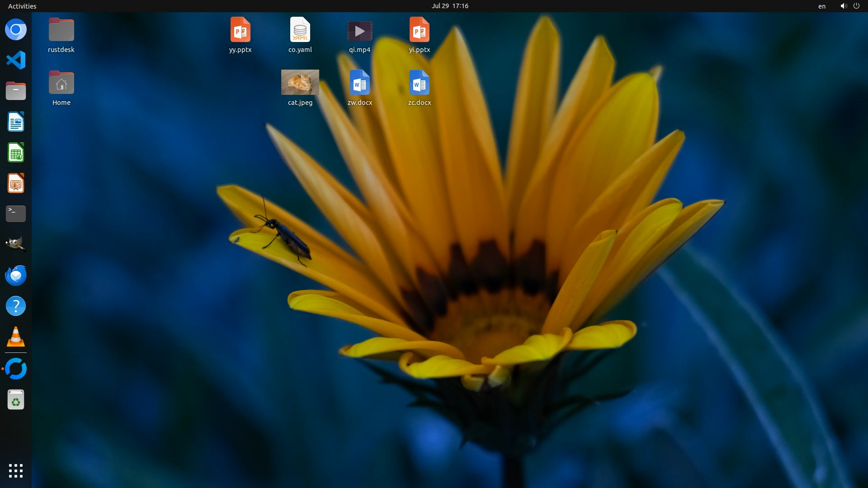The width and height of the screenshot is (868, 488).
Task: Open the Files manager dock icon
Action: click(x=16, y=91)
